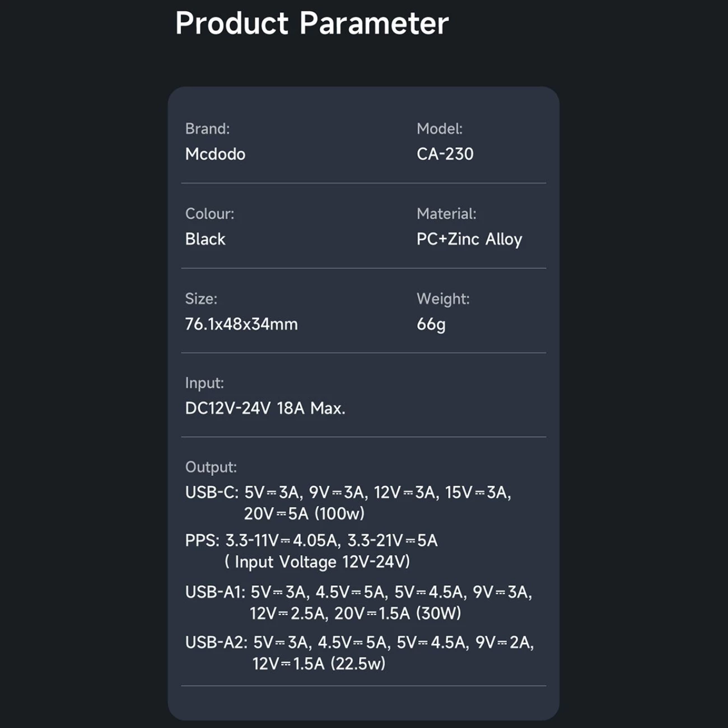Click the "Colour:" label
Image resolution: width=728 pixels, height=728 pixels.
tap(209, 214)
